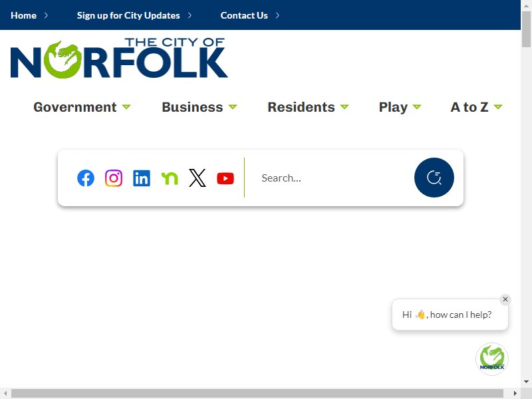Image resolution: width=532 pixels, height=399 pixels.
Task: Click the 'how can I help?' chat bubble
Action: (450, 315)
